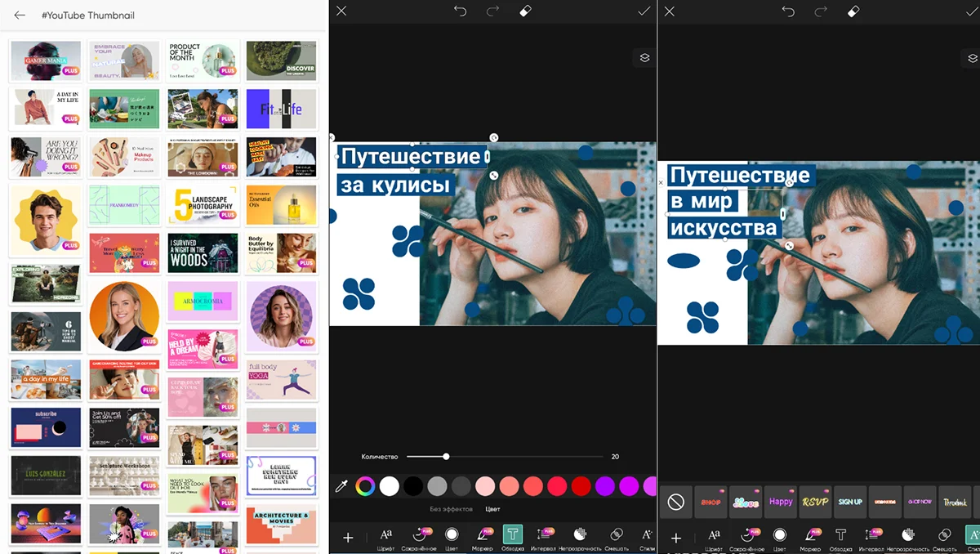
Task: Pick the eyedropper color sampler tool
Action: [342, 486]
